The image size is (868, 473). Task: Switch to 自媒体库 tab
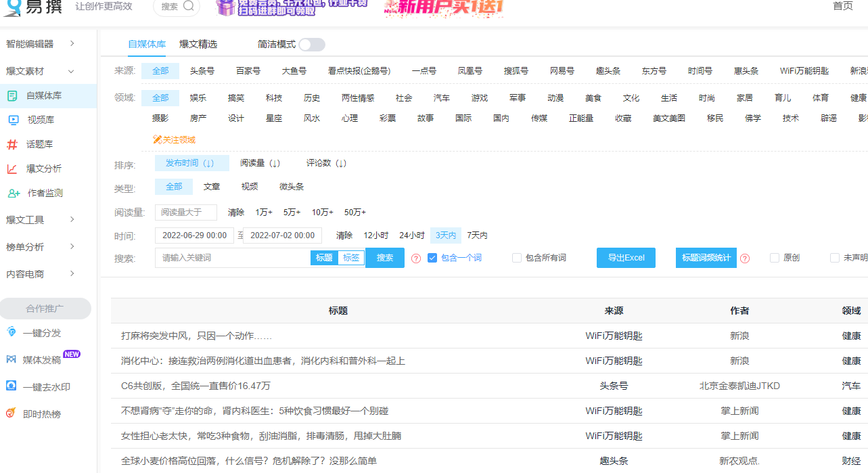(x=147, y=44)
